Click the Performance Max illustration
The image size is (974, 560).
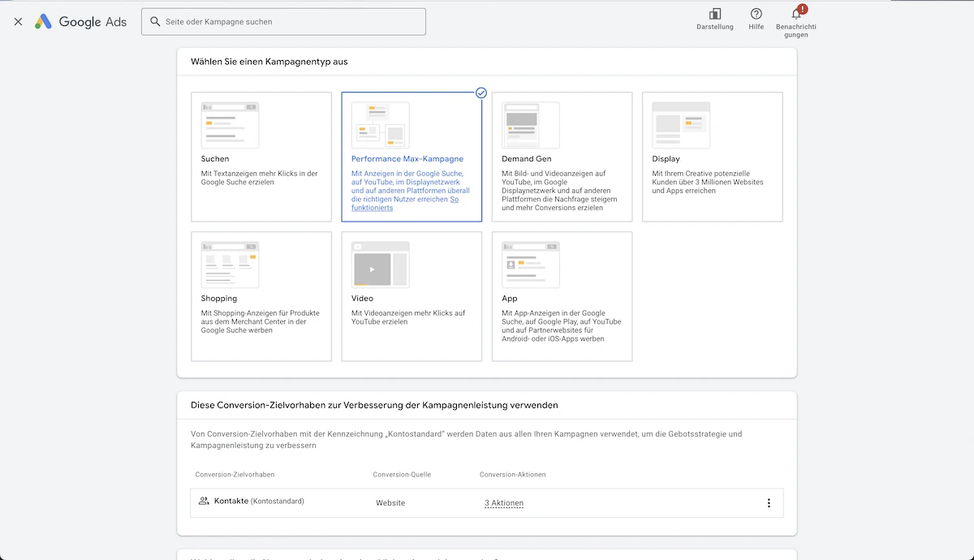[380, 125]
